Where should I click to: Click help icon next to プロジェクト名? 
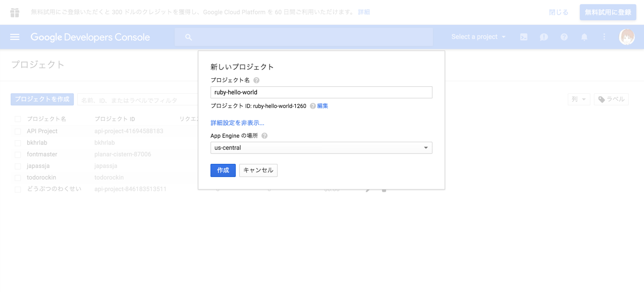tap(256, 80)
